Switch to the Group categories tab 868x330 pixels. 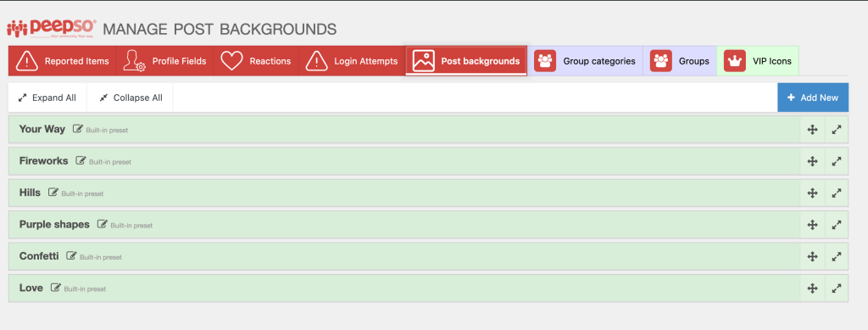click(585, 61)
